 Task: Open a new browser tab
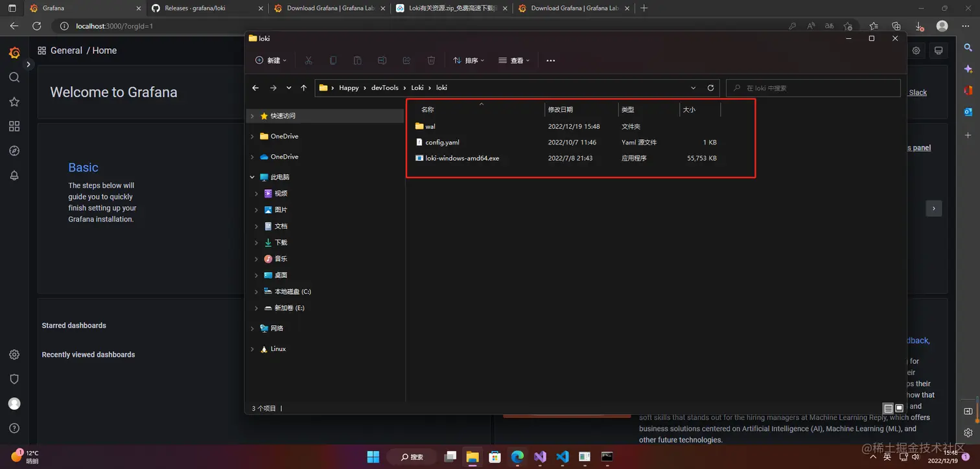point(644,8)
